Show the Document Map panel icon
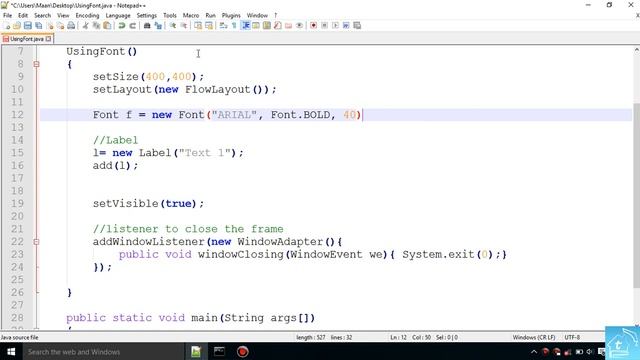This screenshot has width=640, height=360. tap(267, 25)
